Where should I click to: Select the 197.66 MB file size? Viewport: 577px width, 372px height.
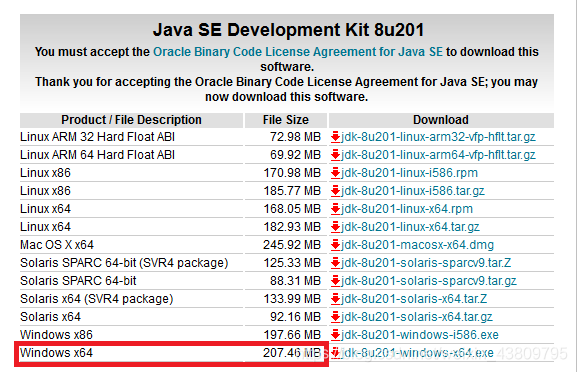[x=292, y=335]
